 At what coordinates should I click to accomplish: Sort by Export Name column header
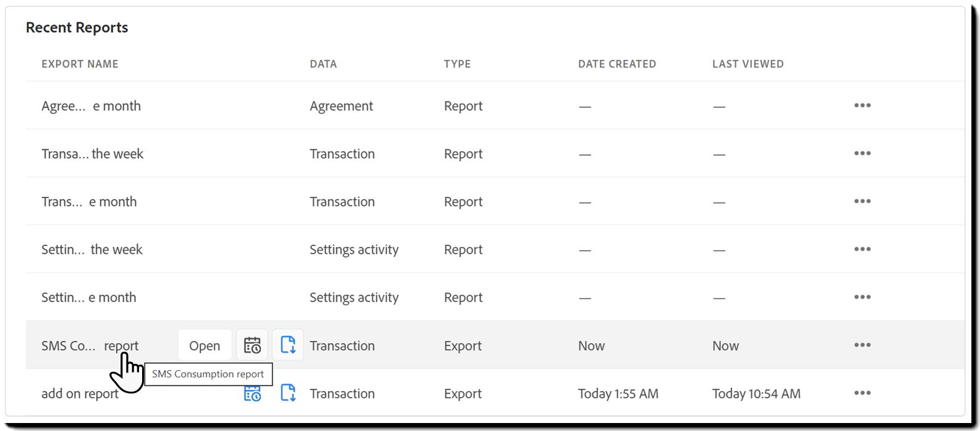click(80, 64)
